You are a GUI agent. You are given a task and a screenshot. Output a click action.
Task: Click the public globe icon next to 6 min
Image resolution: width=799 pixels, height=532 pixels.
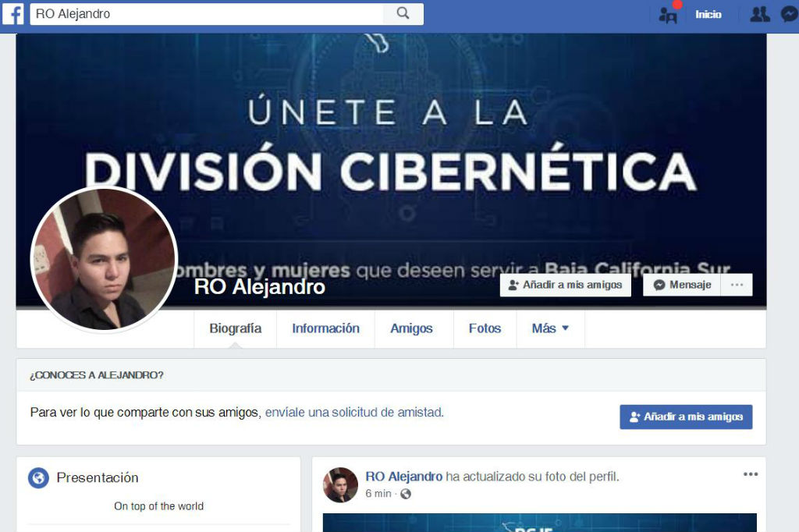(x=406, y=494)
